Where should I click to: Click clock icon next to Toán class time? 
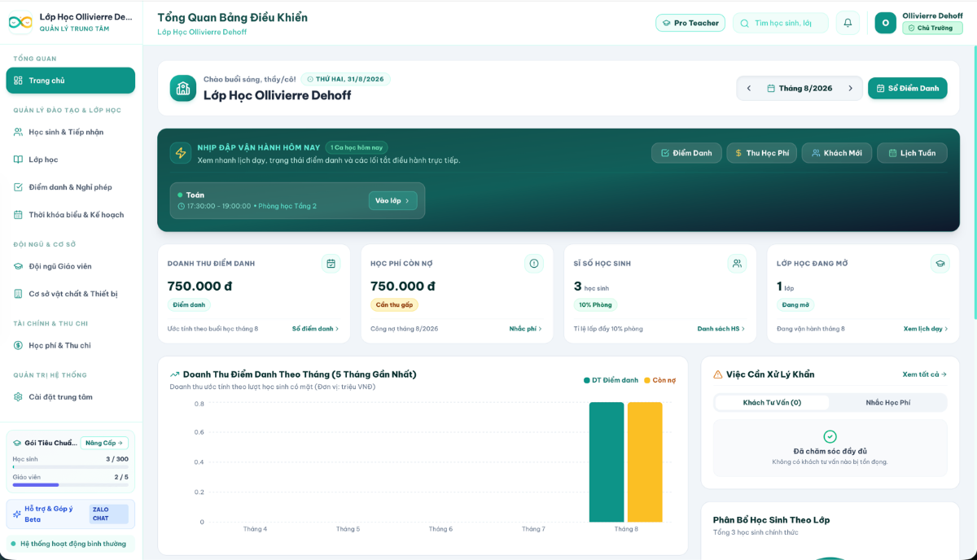(x=182, y=206)
